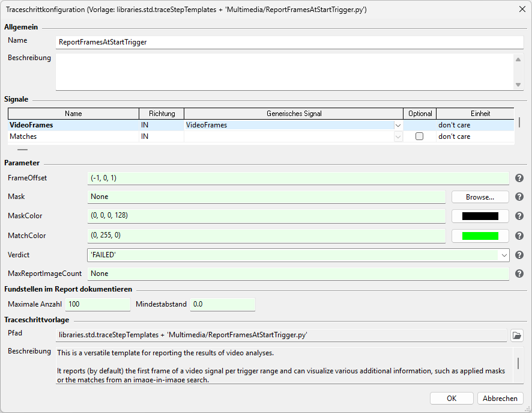The width and height of the screenshot is (532, 413).
Task: Open the Matches generic signal dropdown
Action: pyautogui.click(x=398, y=136)
